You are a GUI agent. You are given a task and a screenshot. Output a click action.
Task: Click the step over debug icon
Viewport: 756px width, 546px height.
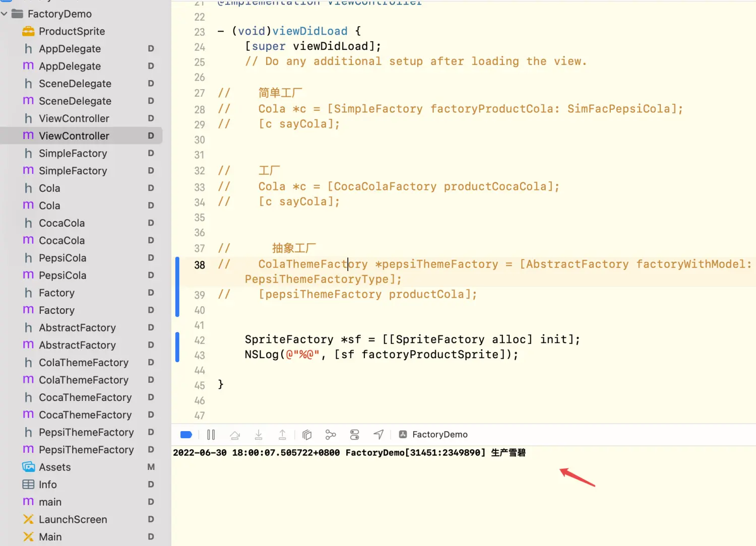click(235, 435)
